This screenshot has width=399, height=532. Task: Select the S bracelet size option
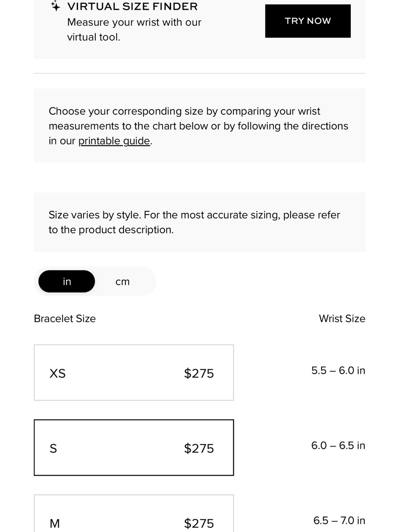(134, 447)
